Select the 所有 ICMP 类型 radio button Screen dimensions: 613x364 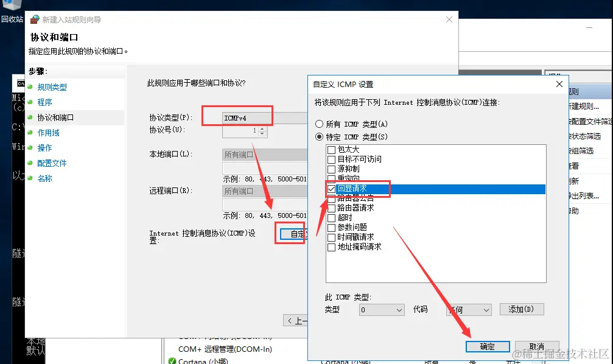pos(320,124)
